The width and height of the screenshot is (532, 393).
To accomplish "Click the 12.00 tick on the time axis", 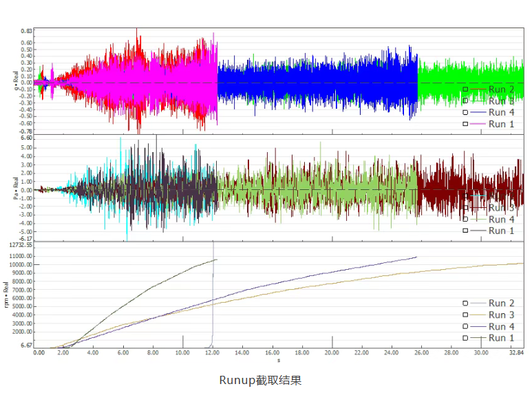I will (x=212, y=352).
